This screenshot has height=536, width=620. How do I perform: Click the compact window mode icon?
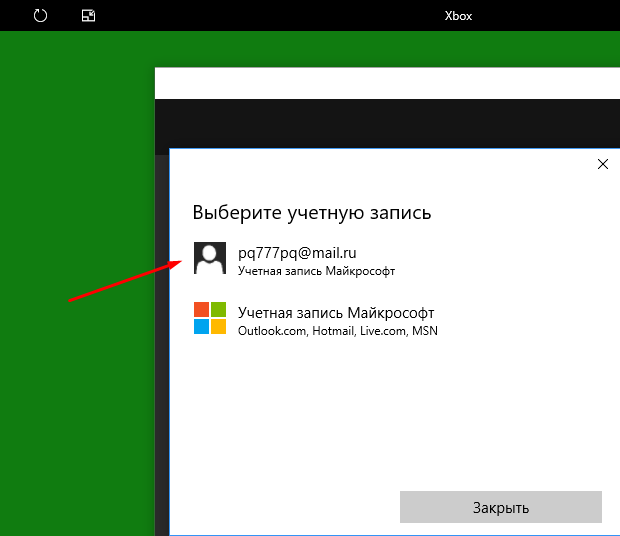click(88, 16)
